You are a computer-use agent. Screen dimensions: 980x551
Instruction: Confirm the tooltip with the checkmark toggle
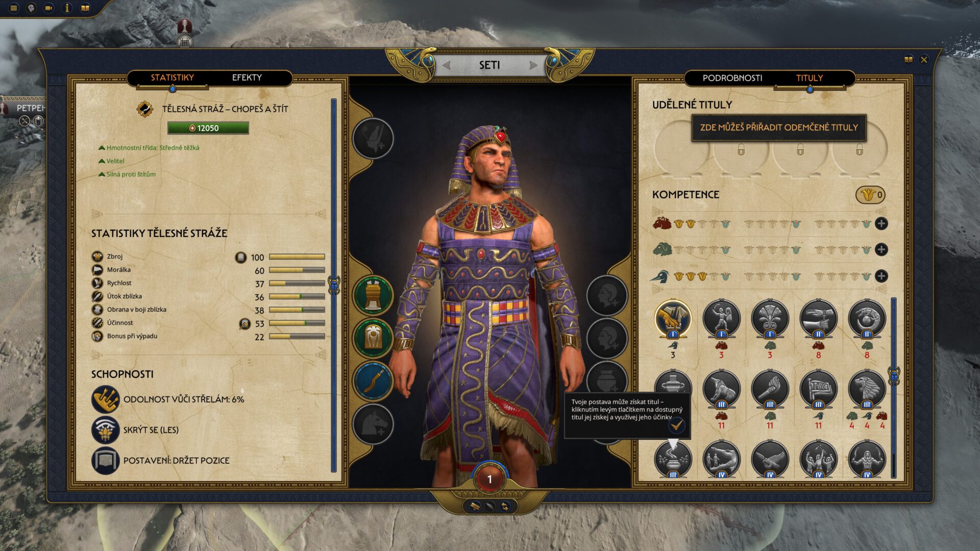[x=677, y=424]
